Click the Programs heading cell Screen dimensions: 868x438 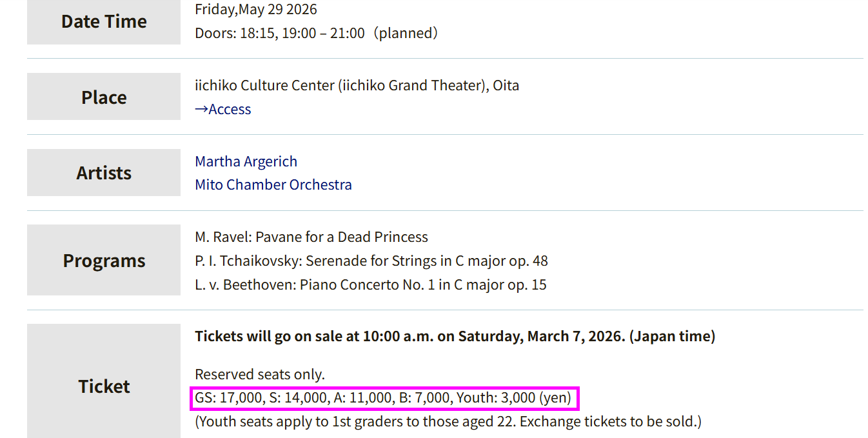pyautogui.click(x=104, y=261)
